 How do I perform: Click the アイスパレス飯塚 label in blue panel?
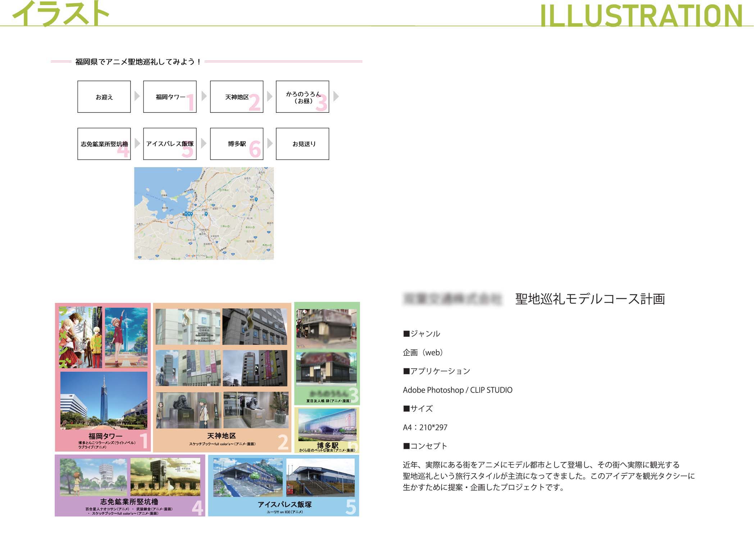284,504
